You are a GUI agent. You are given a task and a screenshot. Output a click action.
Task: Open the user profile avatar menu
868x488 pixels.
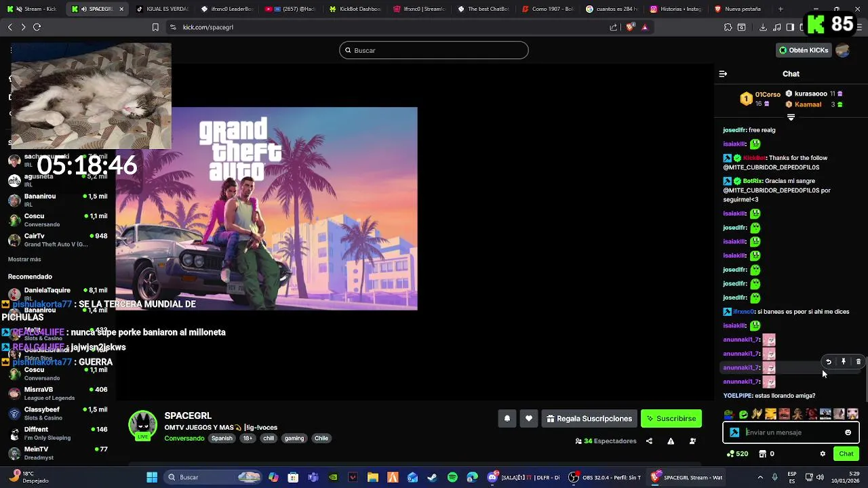[x=843, y=50]
